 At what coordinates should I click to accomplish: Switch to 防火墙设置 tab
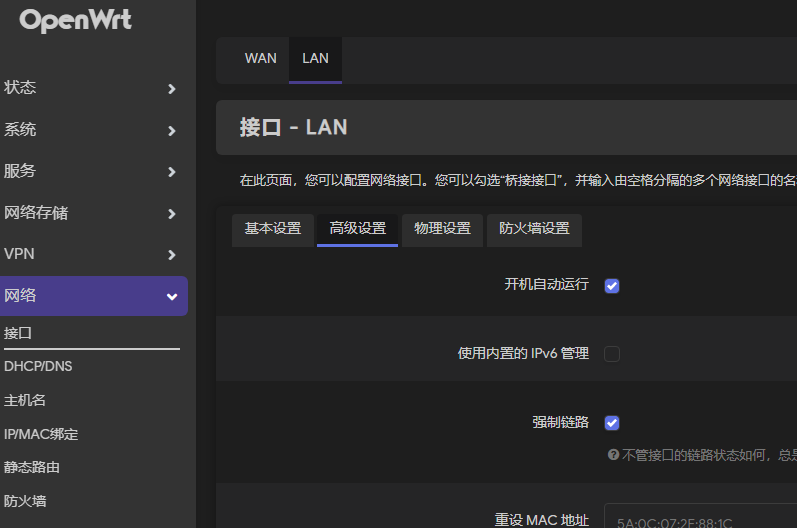click(x=534, y=230)
